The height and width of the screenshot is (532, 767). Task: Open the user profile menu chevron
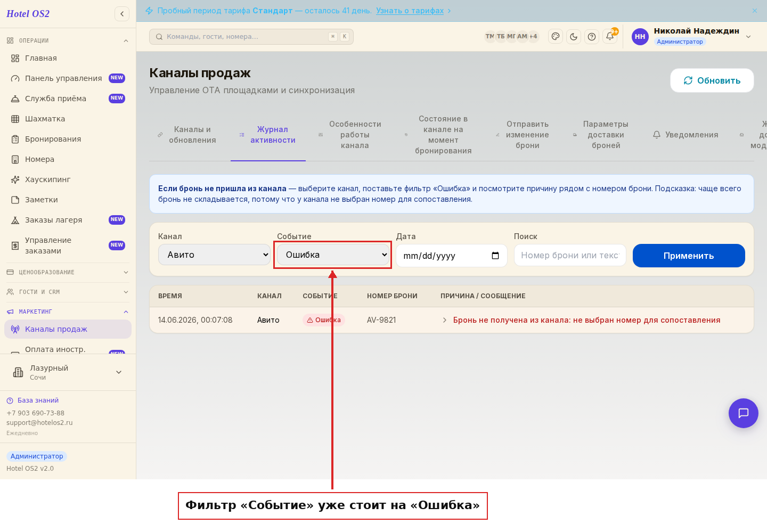pyautogui.click(x=748, y=37)
